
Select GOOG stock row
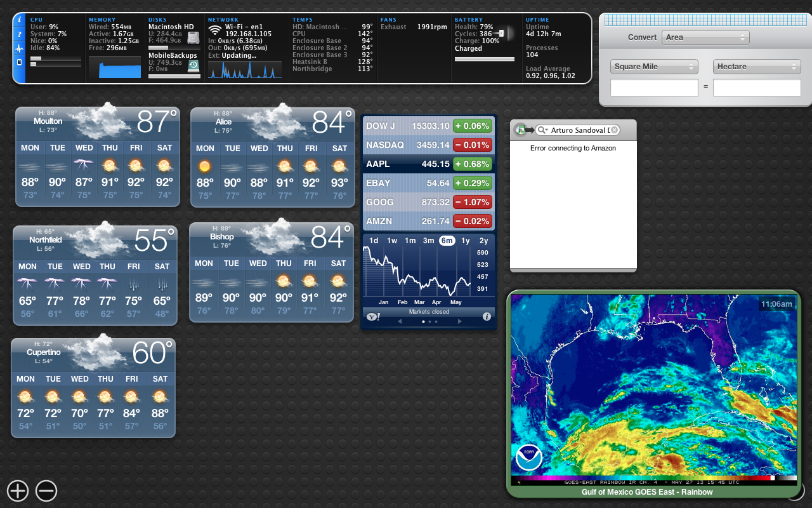point(429,202)
